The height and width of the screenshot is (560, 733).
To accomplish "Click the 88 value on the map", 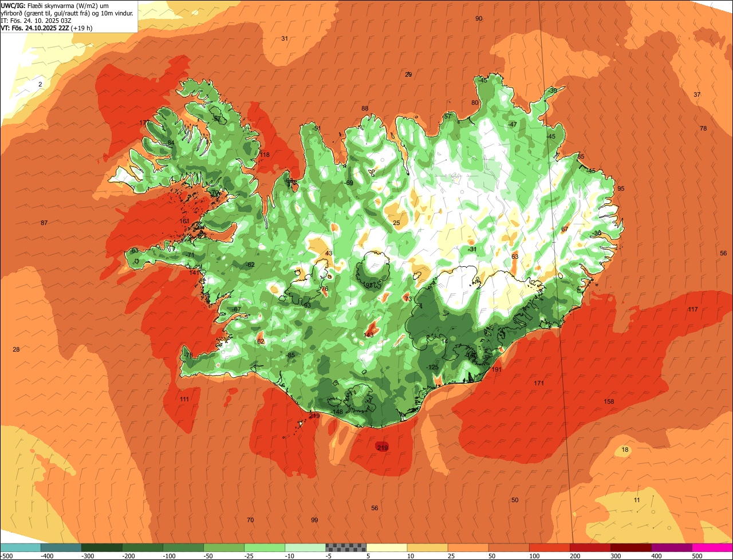I will point(365,109).
